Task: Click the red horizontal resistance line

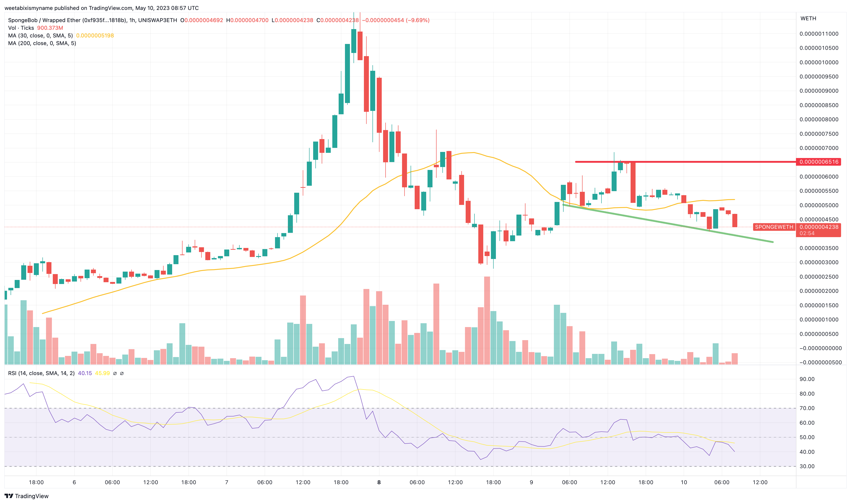Action: click(x=685, y=162)
